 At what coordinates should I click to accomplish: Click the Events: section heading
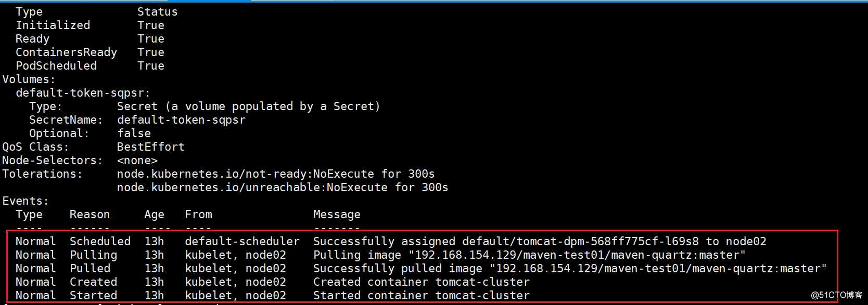click(x=25, y=201)
